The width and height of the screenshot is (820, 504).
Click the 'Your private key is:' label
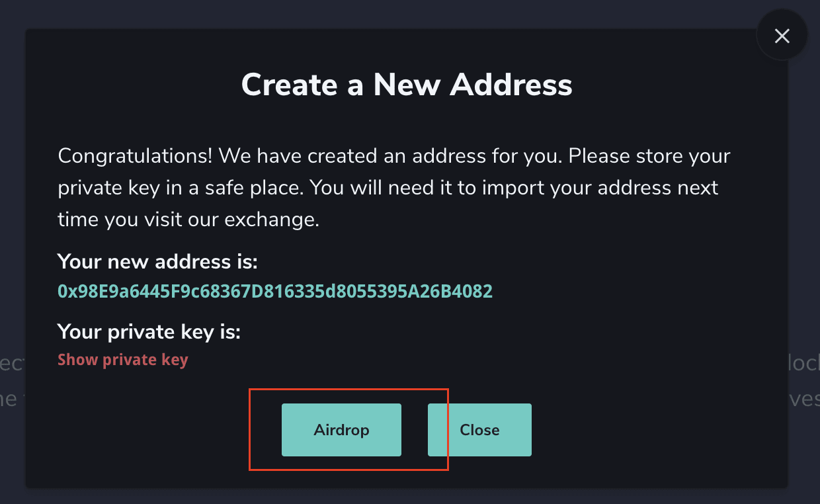coord(149,331)
